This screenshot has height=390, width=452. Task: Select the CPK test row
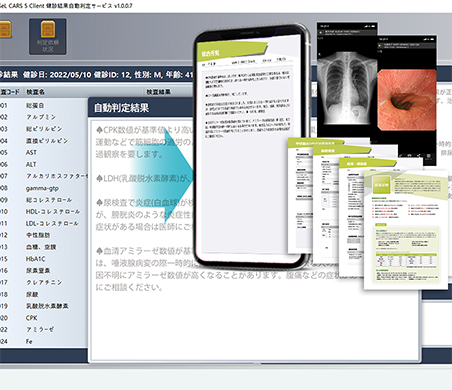click(44, 318)
